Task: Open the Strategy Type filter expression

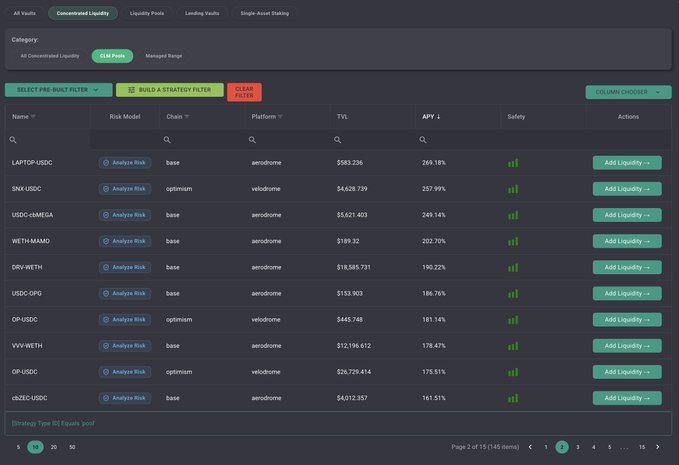Action: 53,423
